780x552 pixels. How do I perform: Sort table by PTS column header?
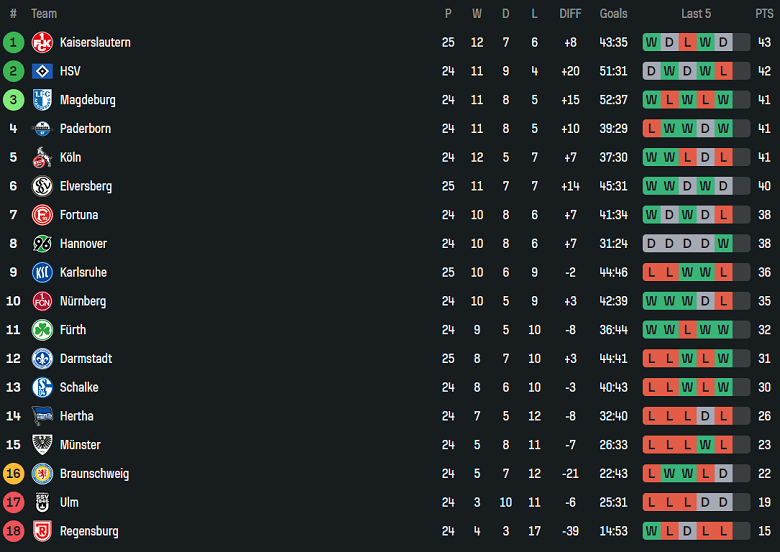tap(764, 14)
